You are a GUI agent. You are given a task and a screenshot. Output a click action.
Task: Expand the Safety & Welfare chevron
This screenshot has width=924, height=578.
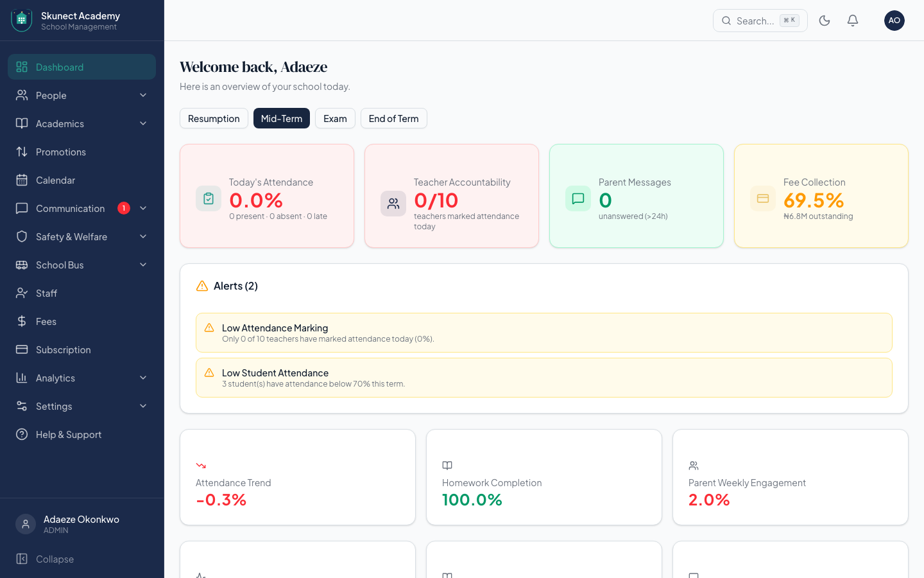tap(143, 236)
